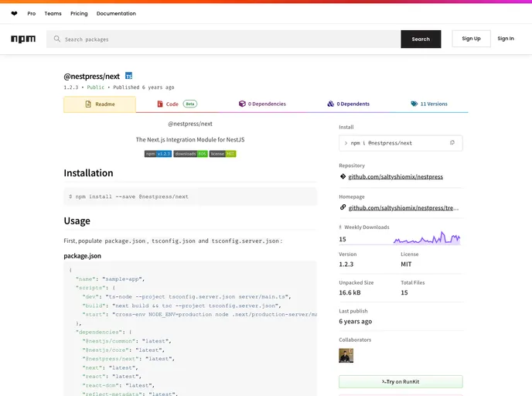
Task: Click the homepage link chain icon
Action: coord(343,207)
